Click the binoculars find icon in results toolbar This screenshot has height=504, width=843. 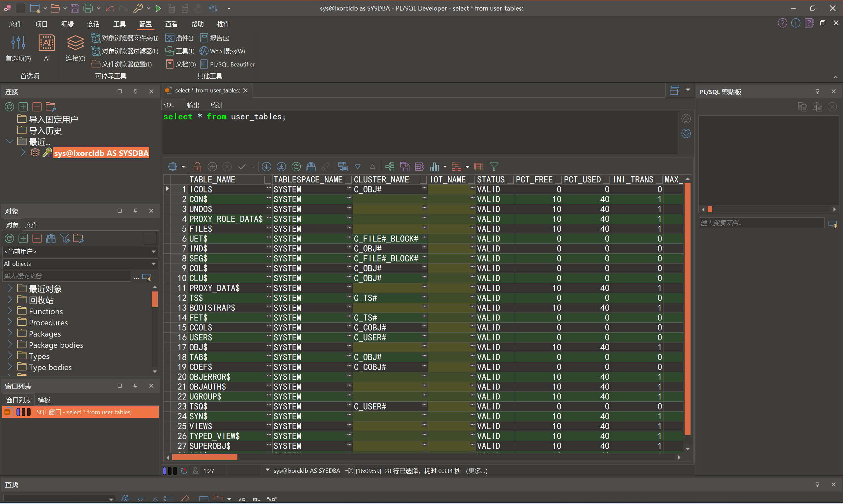tap(311, 167)
